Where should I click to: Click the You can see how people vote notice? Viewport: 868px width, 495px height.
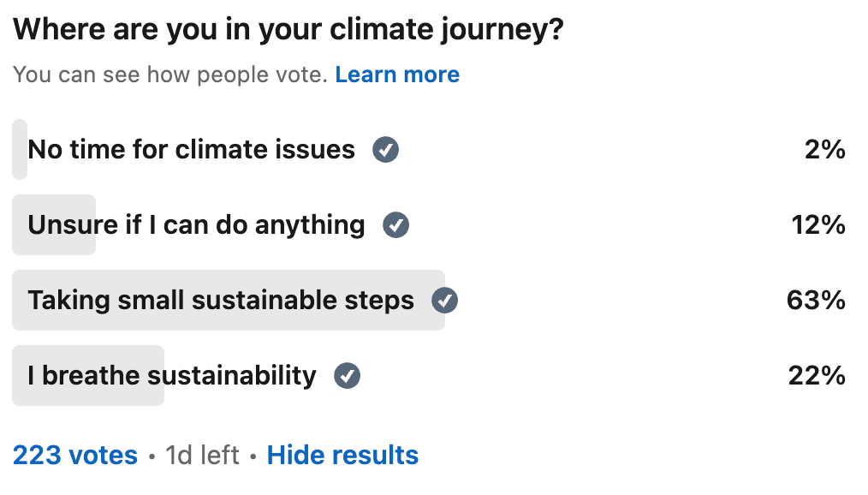170,75
